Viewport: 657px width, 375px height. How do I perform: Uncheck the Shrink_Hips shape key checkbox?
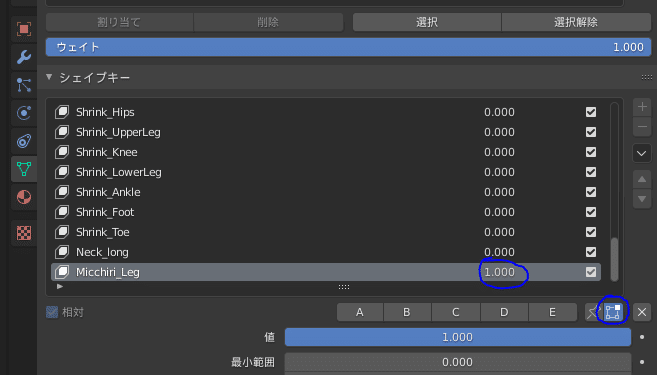pos(591,112)
